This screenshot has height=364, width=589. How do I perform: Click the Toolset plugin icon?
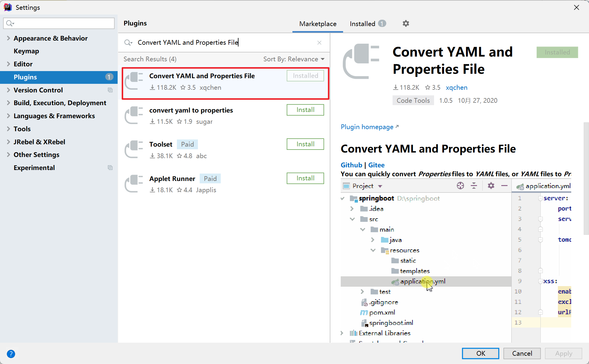134,149
